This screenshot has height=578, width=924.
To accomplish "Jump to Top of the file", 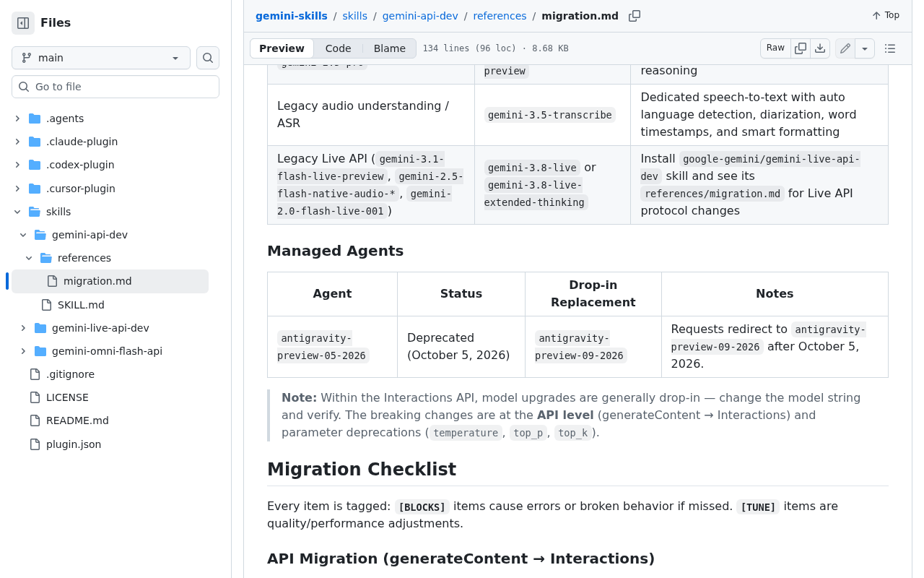I will 886,15.
